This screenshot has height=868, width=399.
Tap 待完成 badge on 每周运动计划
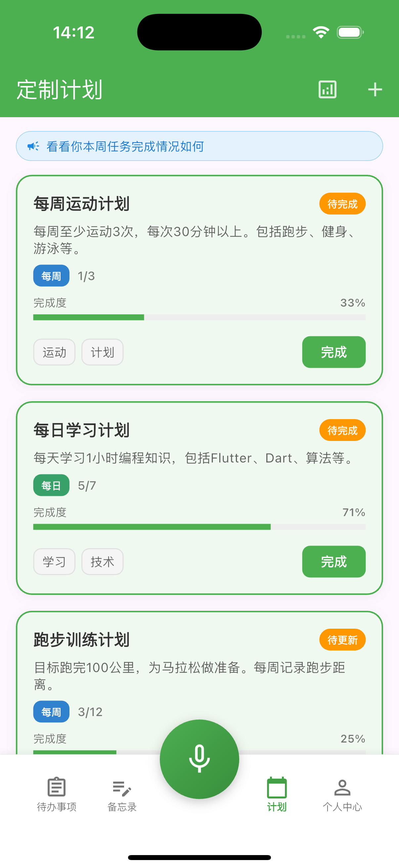tap(342, 204)
